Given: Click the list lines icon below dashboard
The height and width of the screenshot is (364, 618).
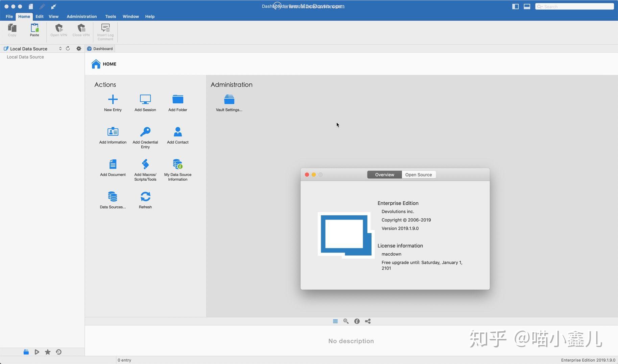Looking at the screenshot, I should (335, 321).
